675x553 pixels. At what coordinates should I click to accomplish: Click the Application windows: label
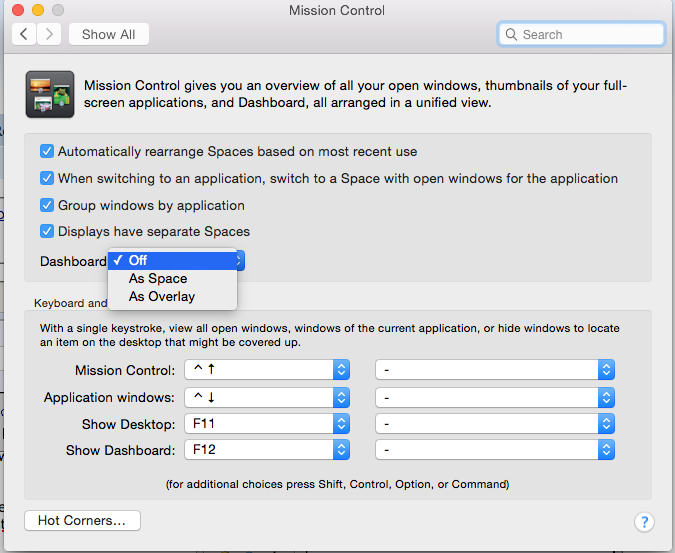[x=109, y=397]
